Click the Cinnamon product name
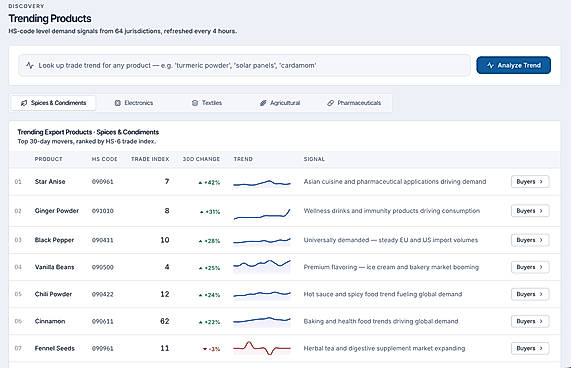Viewport: 571px width, 368px height. pos(50,321)
